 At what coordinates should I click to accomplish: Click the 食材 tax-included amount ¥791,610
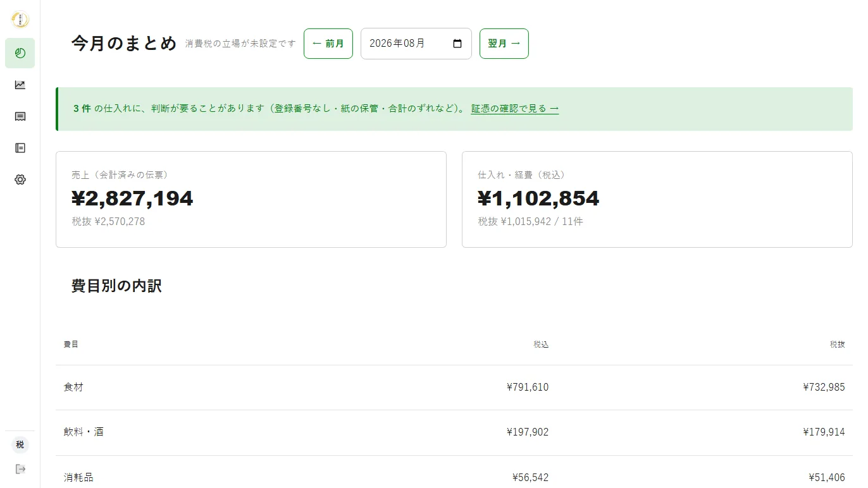(x=528, y=387)
